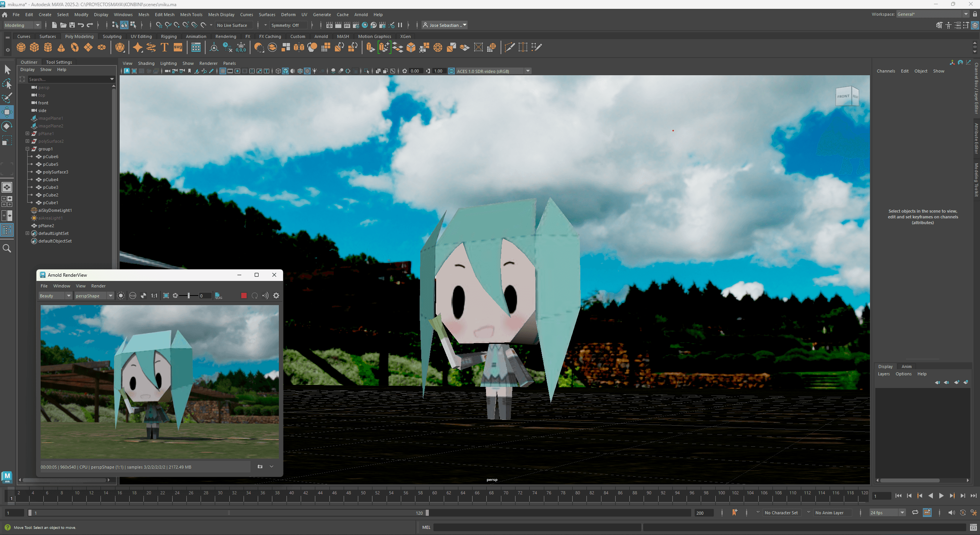
Task: Open the Mesh Tools menu
Action: coord(191,15)
